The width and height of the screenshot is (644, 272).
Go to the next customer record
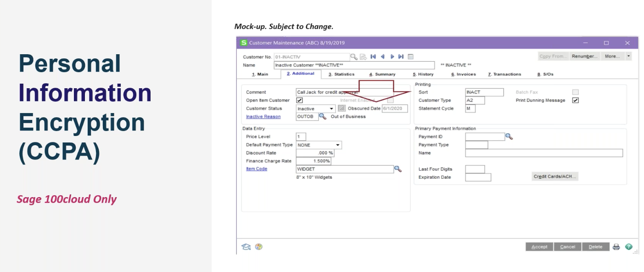coord(392,57)
